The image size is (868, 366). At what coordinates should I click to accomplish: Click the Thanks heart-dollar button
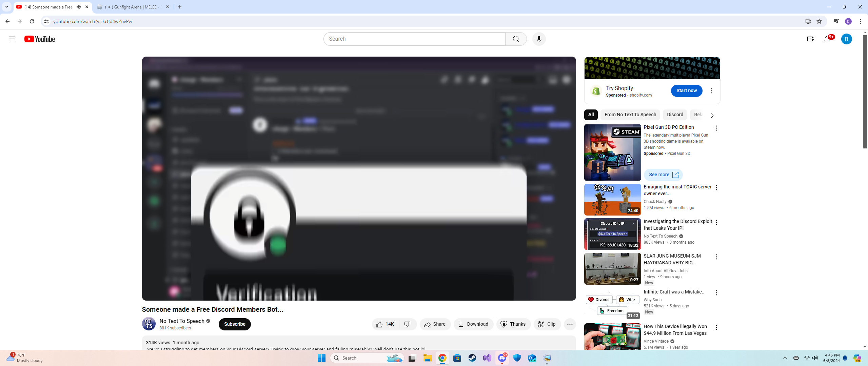513,324
